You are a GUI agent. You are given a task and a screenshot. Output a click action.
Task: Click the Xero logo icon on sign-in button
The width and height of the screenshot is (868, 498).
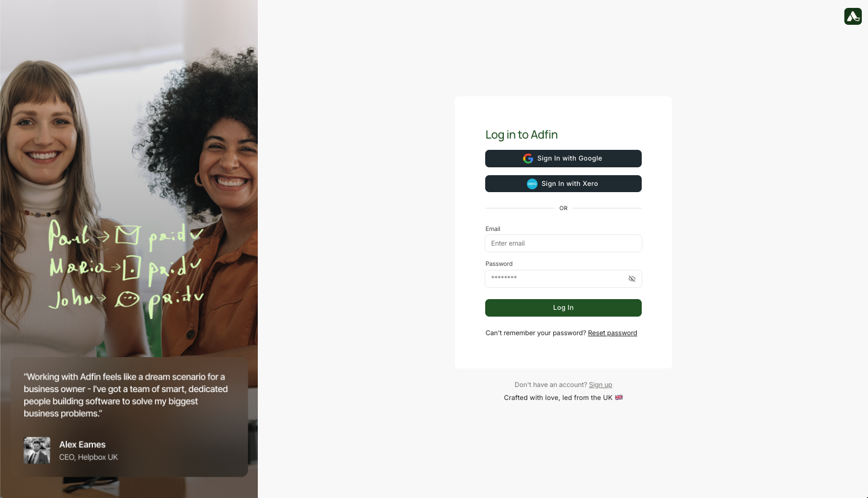[532, 184]
